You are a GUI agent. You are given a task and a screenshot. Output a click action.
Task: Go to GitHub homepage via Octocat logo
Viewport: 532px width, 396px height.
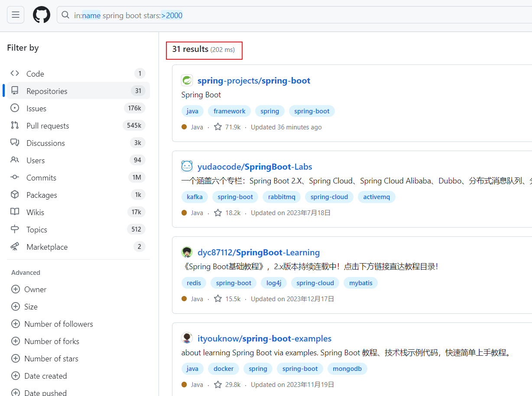point(42,15)
